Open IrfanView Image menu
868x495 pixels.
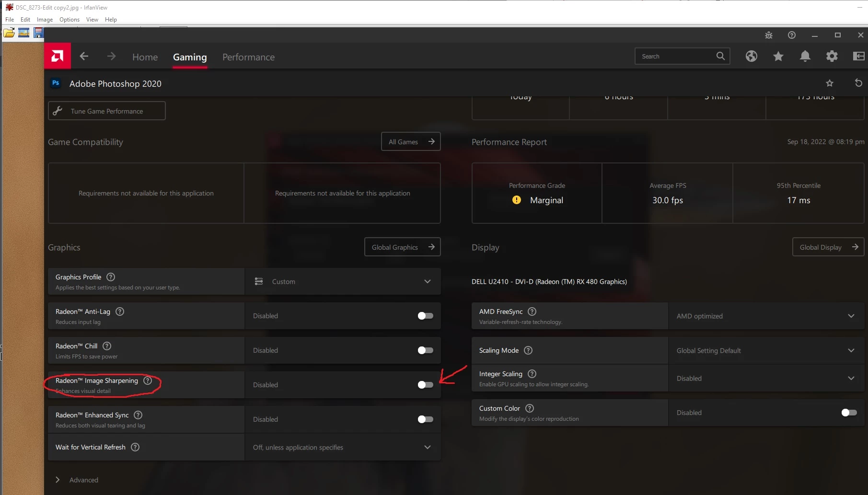(45, 20)
